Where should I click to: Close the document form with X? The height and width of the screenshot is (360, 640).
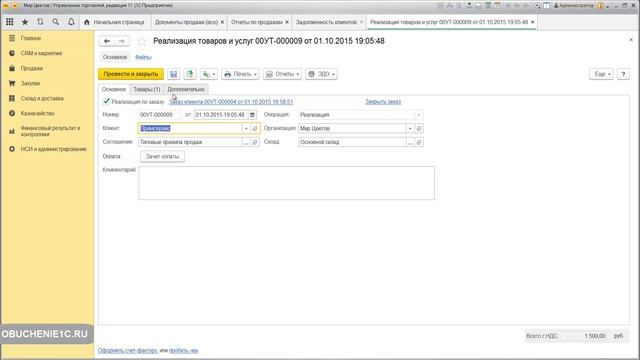click(x=631, y=40)
